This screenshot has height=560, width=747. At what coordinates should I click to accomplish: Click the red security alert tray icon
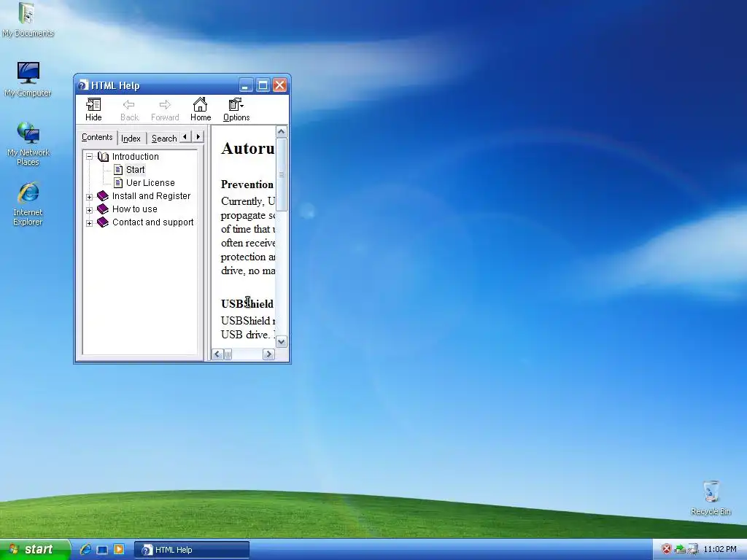(667, 549)
